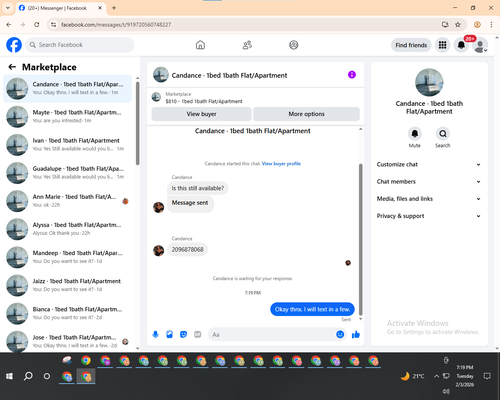This screenshot has height=400, width=500.
Task: Open the account profile avatar menu
Action: click(480, 45)
